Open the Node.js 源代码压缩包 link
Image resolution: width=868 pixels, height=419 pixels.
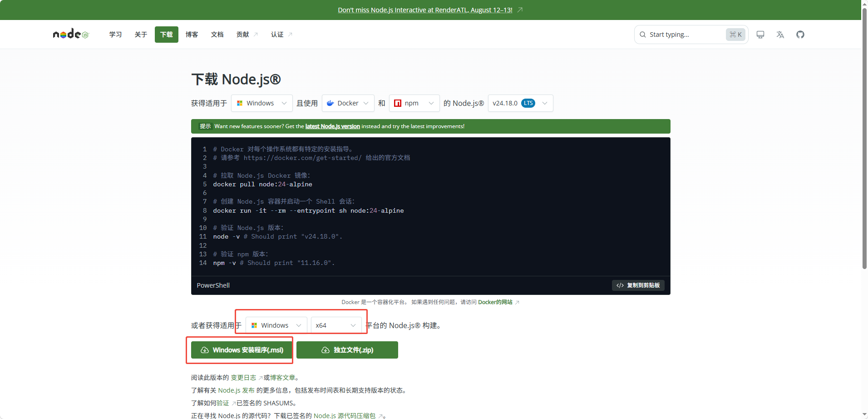click(345, 416)
